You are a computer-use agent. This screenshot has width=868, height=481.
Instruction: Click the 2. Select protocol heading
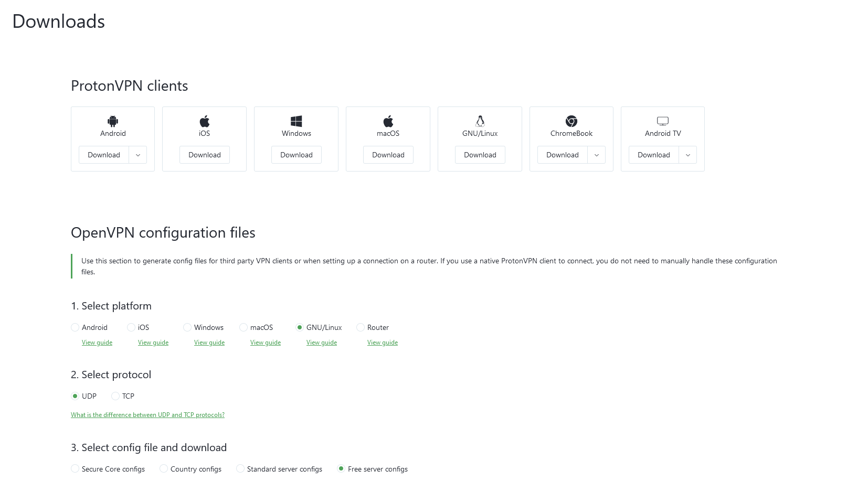tap(111, 375)
